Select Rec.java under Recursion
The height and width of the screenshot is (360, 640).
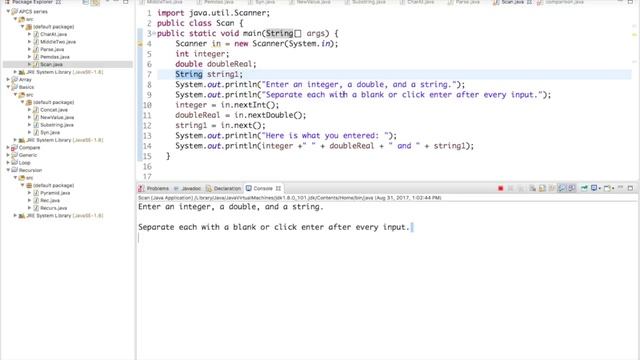(50, 200)
